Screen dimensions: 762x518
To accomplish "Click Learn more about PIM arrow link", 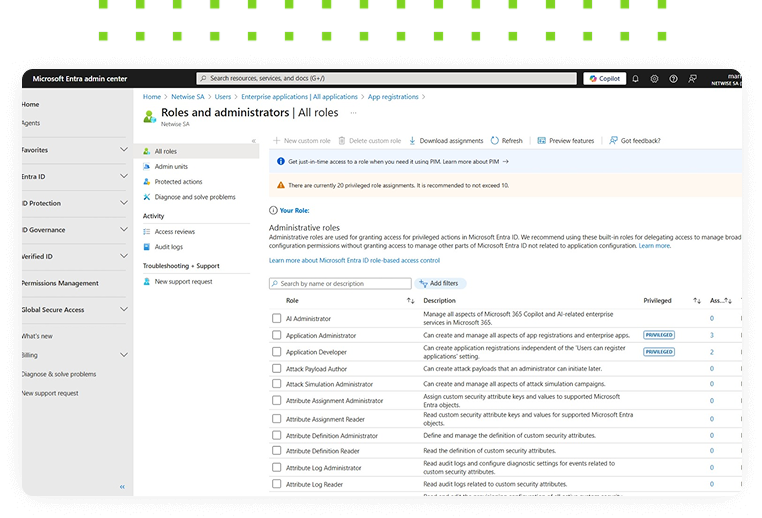I will coord(475,162).
